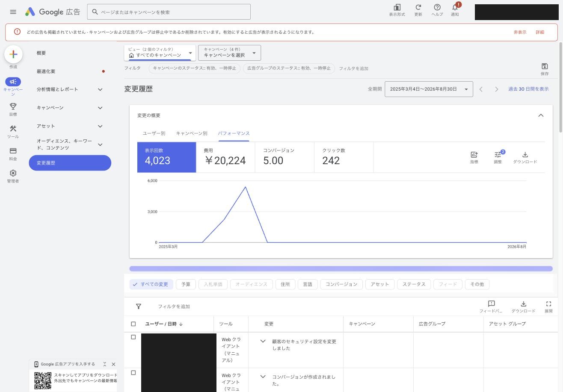Screen dimensions: 563x392
Task: Toggle 言語 filter chip
Action: (308, 284)
